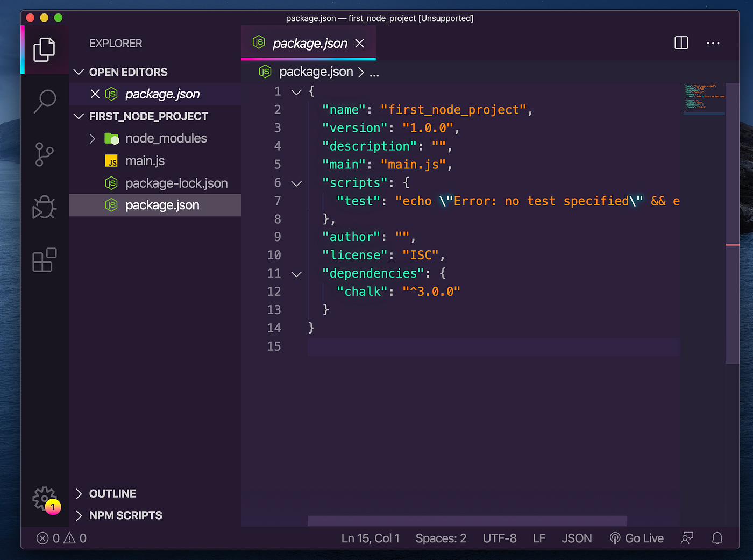Screen dimensions: 753x560
Task: Open breadcrumb path for package.json
Action: point(316,72)
